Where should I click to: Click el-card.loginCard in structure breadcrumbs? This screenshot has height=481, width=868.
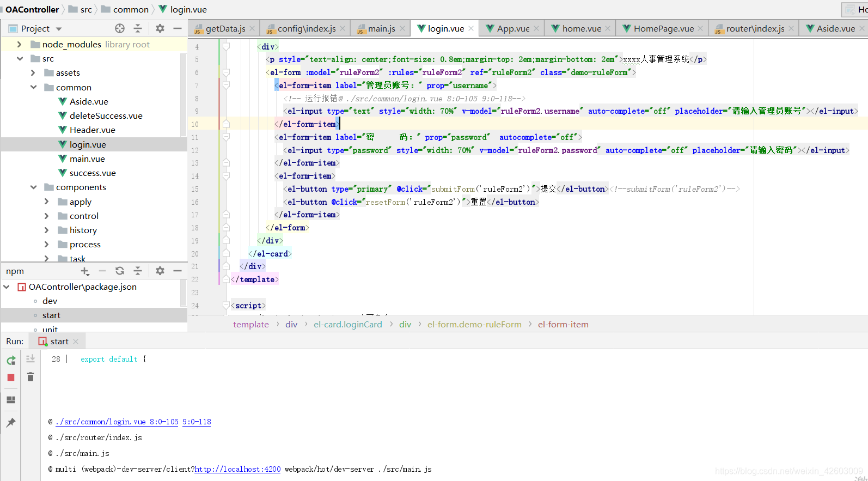click(347, 324)
